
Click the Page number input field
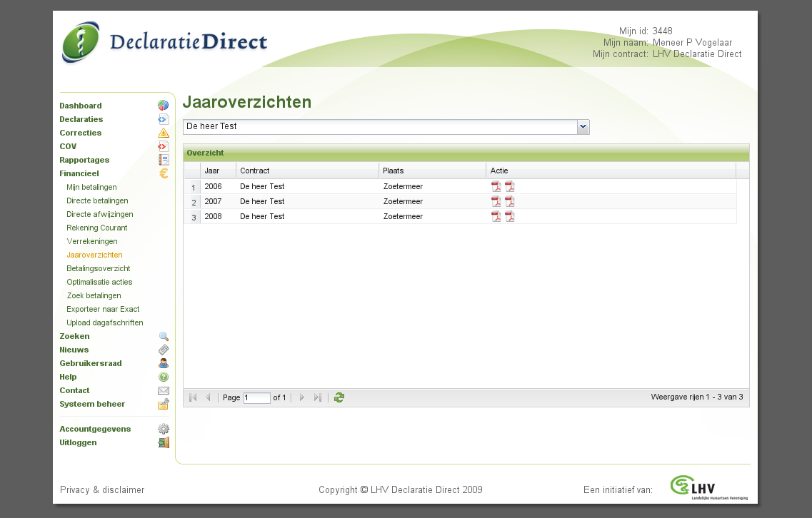[257, 397]
